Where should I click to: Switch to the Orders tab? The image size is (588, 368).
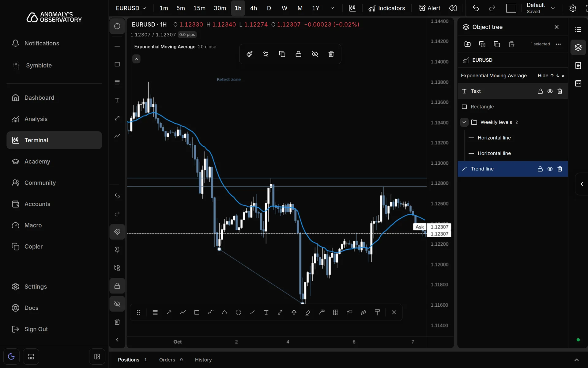point(171,360)
